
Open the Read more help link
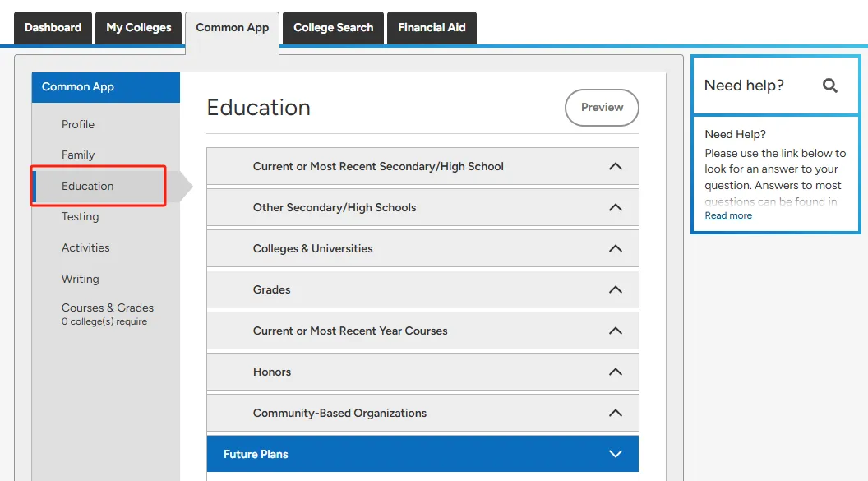728,215
